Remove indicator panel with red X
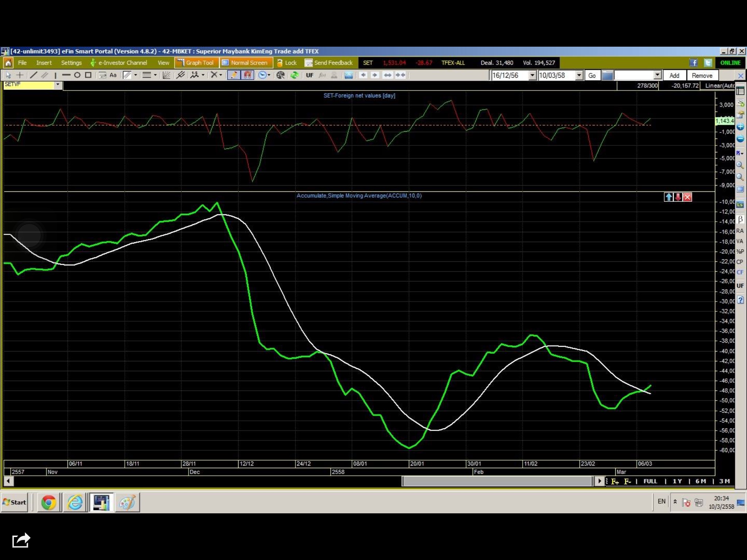Image resolution: width=747 pixels, height=560 pixels. click(688, 197)
